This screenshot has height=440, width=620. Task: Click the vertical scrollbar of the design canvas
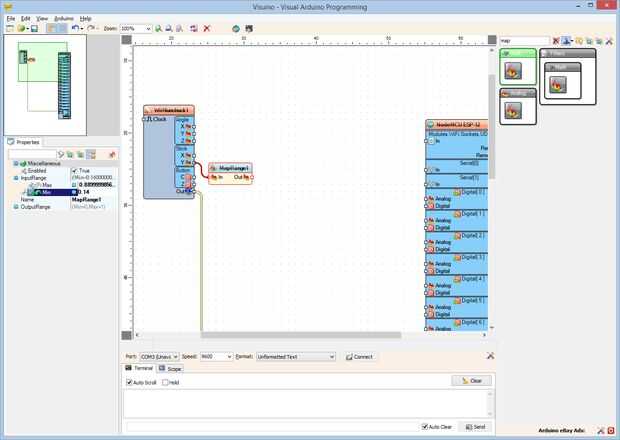pyautogui.click(x=492, y=127)
